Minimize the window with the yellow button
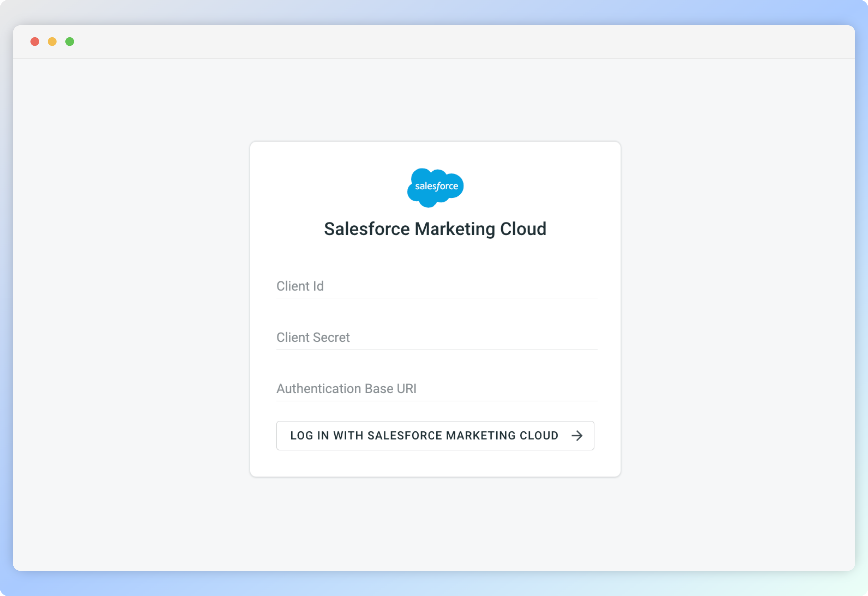The height and width of the screenshot is (596, 868). pos(52,42)
